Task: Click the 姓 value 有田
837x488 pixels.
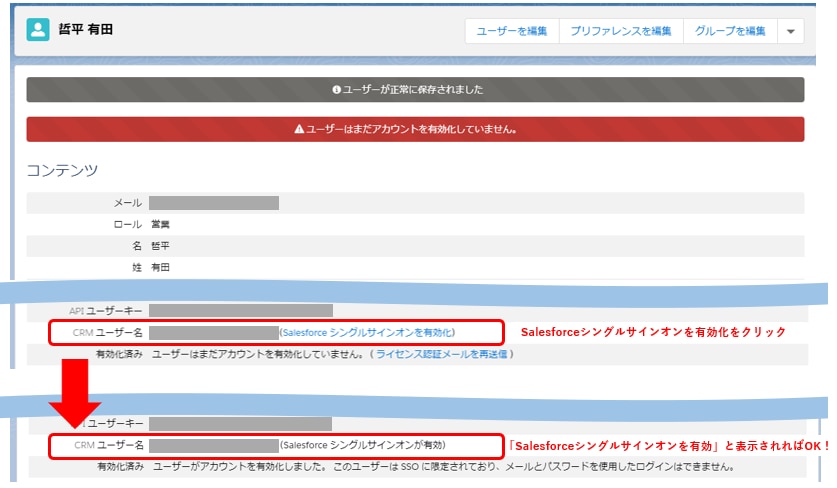Action: tap(160, 267)
